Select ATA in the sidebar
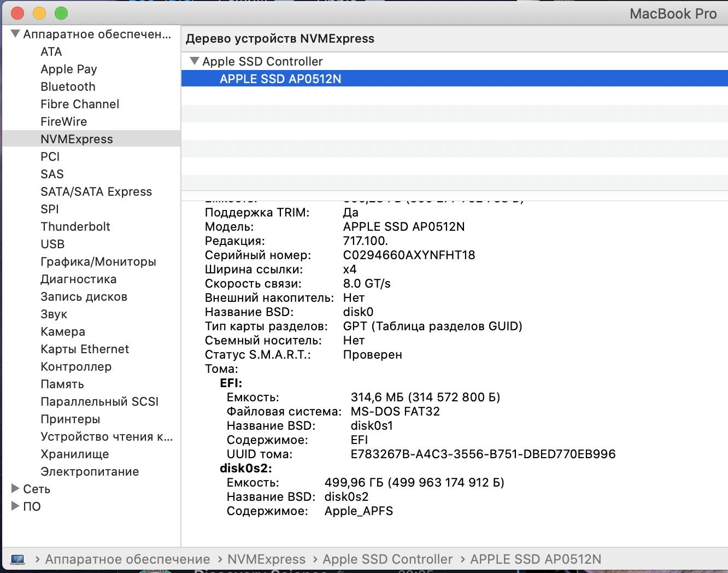 (51, 51)
